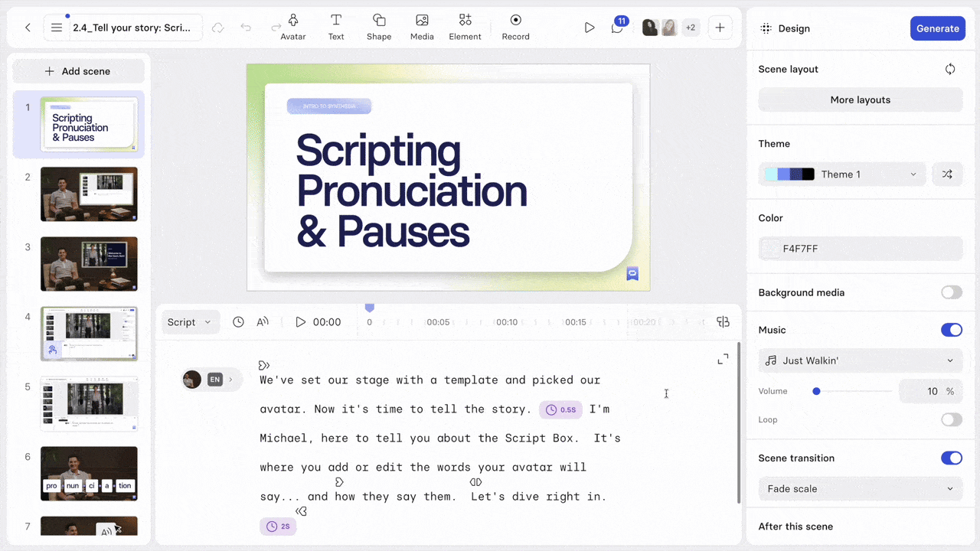The width and height of the screenshot is (980, 551).
Task: Expand the script box fullscreen icon
Action: pos(723,359)
